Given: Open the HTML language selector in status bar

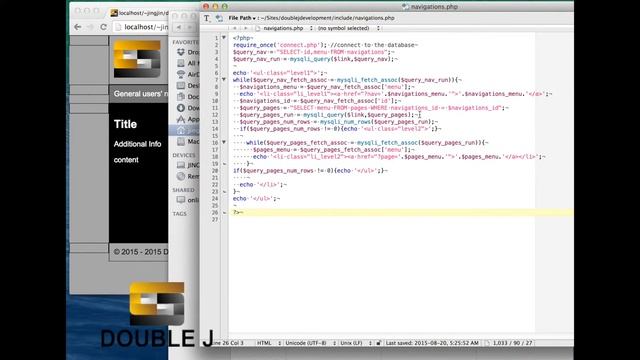Looking at the screenshot, I should coord(269,343).
